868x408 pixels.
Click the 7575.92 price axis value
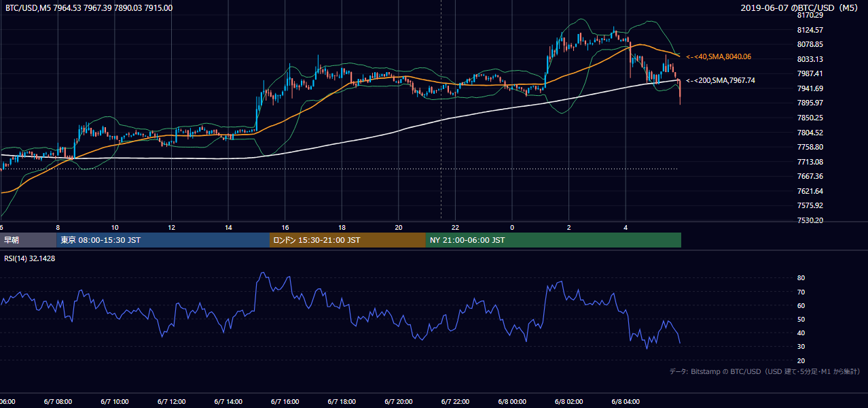(x=810, y=205)
